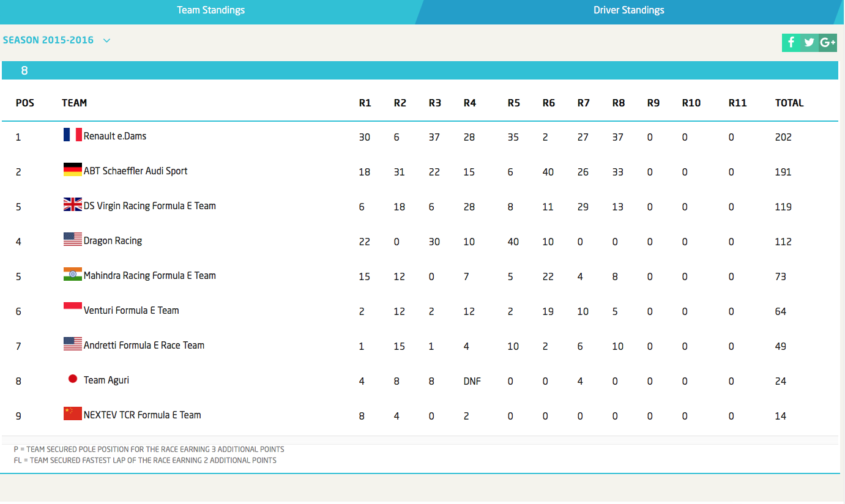Share standings via Twitter icon

(x=810, y=42)
